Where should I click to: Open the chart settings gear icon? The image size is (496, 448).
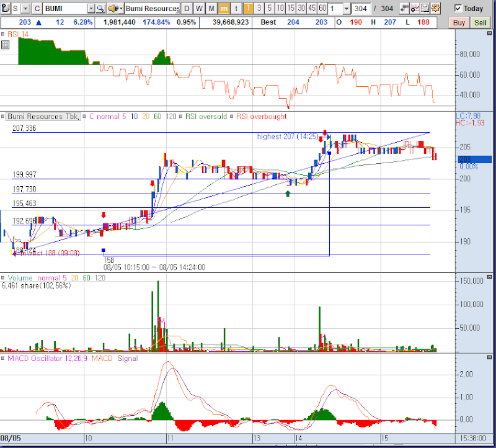[436, 9]
